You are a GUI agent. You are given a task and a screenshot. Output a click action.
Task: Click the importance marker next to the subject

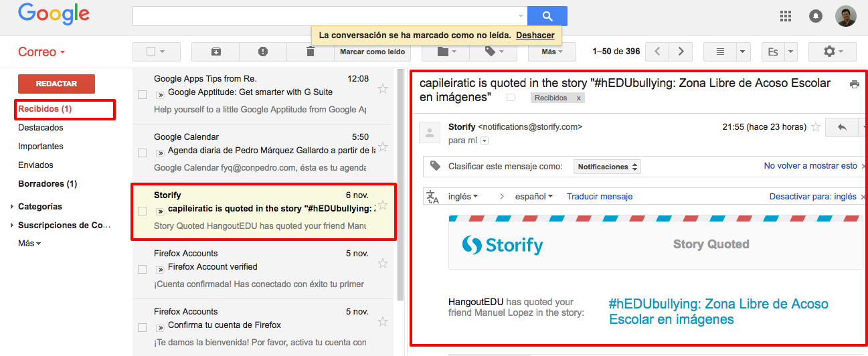tap(511, 98)
